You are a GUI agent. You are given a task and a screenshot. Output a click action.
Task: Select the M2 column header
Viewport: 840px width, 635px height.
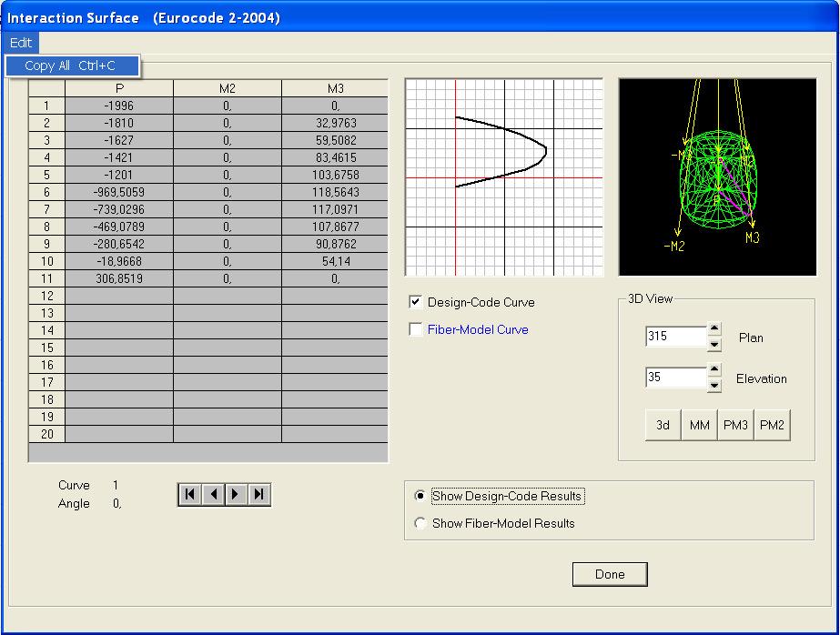pyautogui.click(x=228, y=88)
